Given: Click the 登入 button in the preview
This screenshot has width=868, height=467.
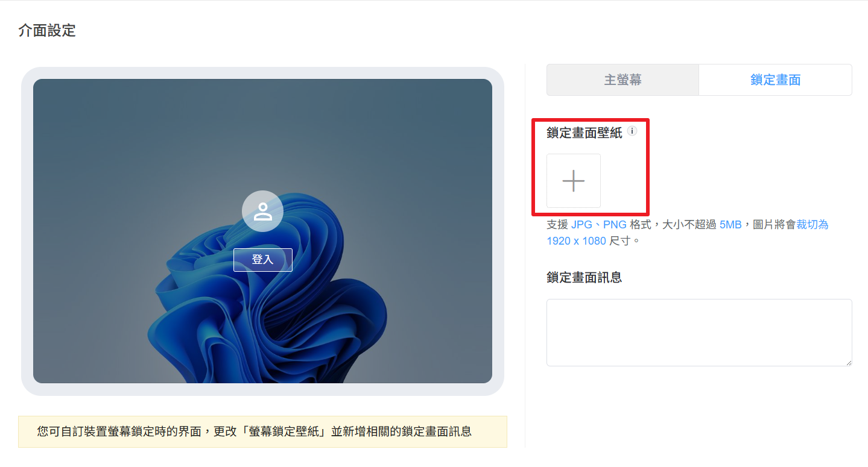Looking at the screenshot, I should [x=263, y=260].
